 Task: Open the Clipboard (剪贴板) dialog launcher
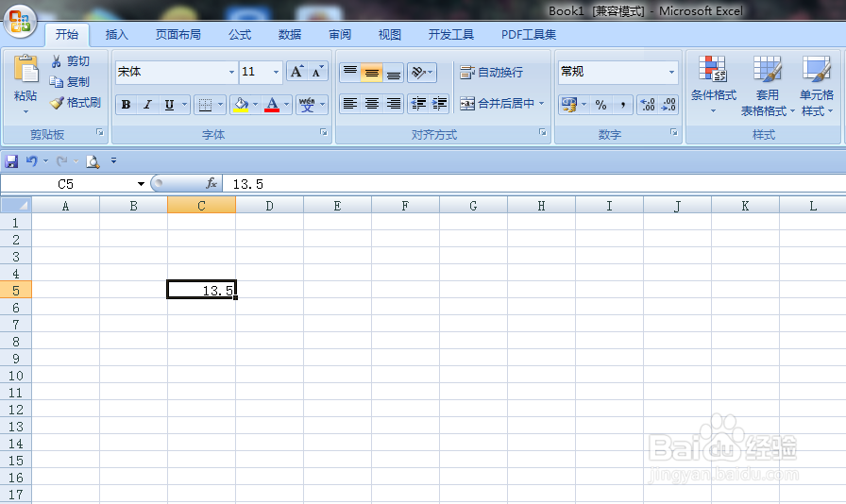(100, 132)
